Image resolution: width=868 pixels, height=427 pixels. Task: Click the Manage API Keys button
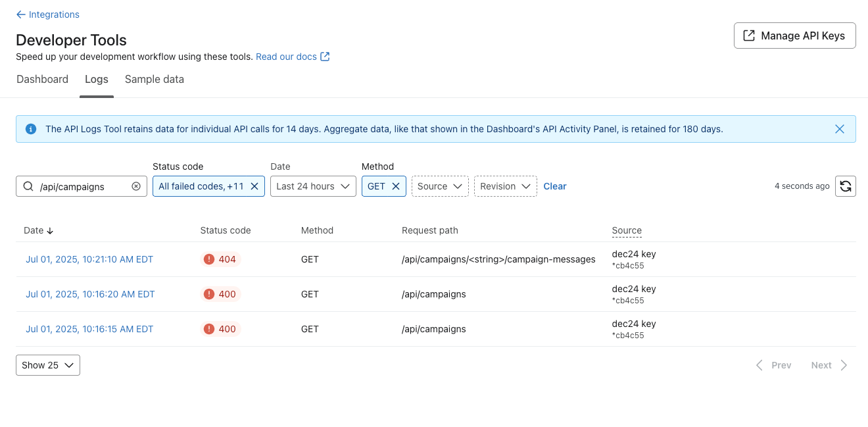click(x=794, y=36)
